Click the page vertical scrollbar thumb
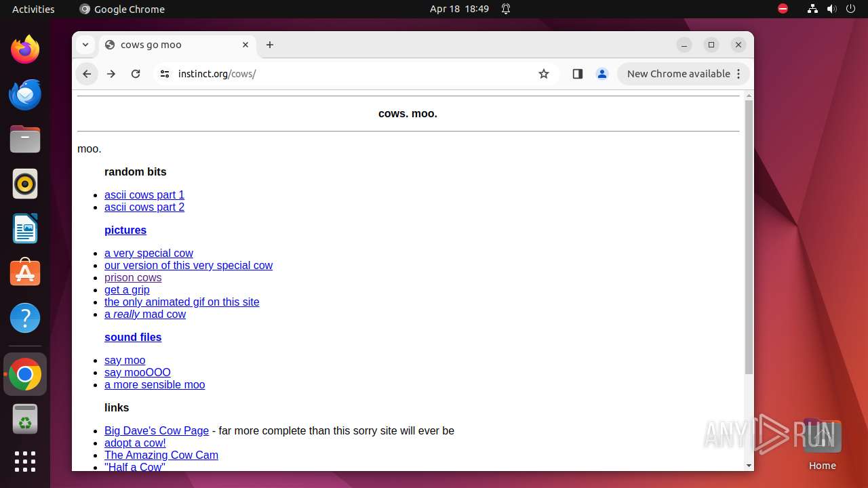 pyautogui.click(x=749, y=237)
